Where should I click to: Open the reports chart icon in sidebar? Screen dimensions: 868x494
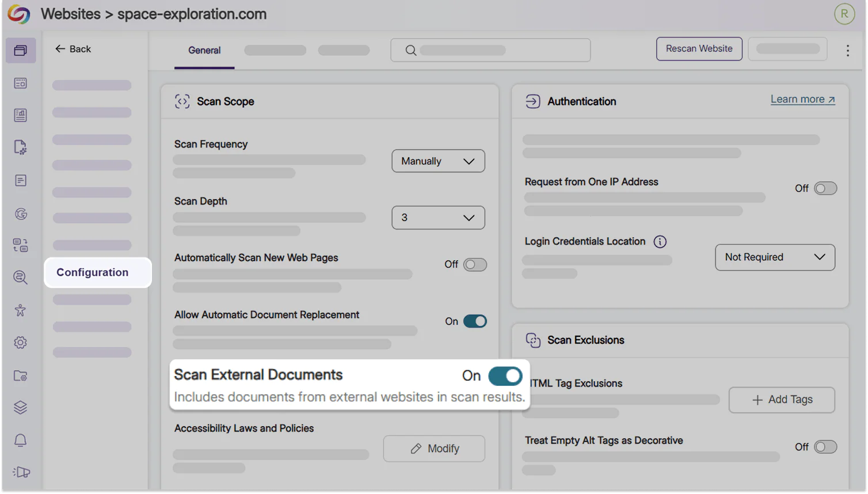point(21,116)
